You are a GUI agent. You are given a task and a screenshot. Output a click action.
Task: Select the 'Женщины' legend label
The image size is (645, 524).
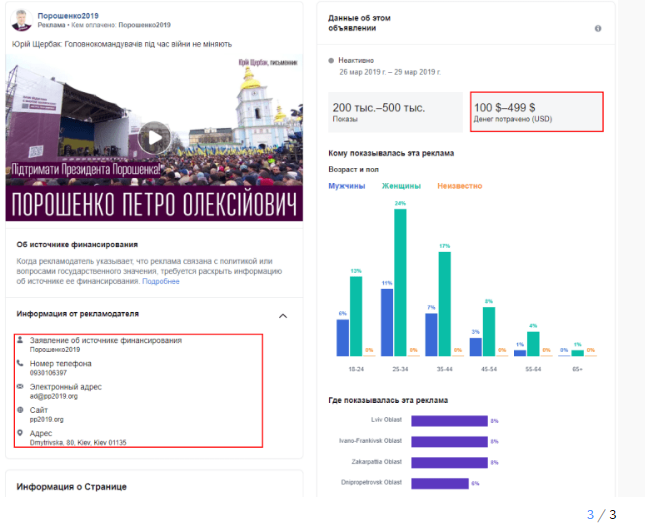pos(401,186)
